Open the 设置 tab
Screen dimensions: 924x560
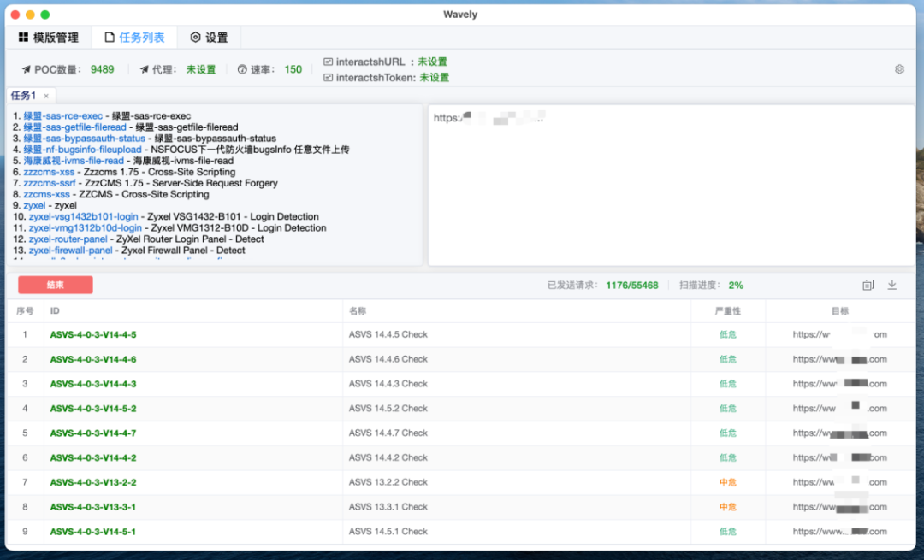click(209, 38)
